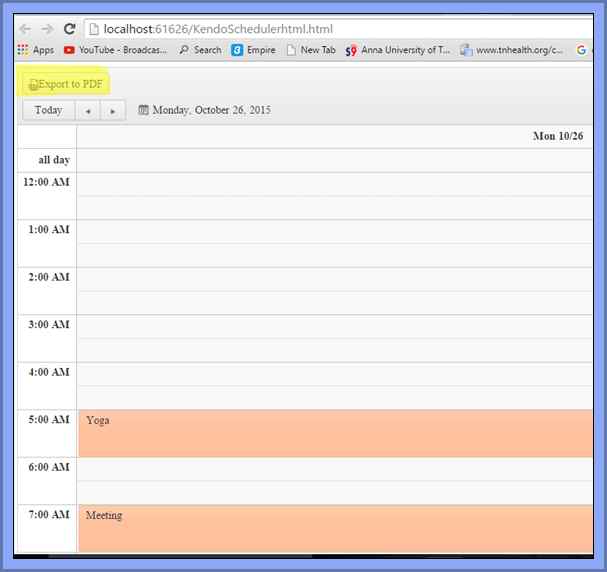Click the browser forward arrow
Screen dimensions: 607x572
[47, 29]
